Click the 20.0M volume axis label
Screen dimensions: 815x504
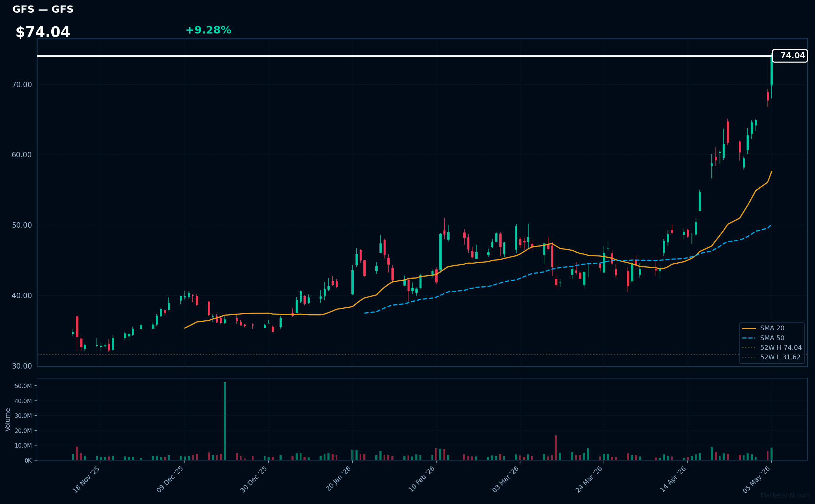click(23, 431)
